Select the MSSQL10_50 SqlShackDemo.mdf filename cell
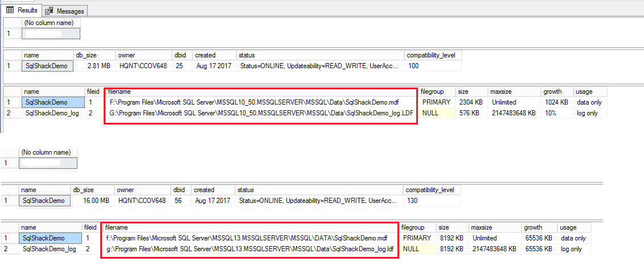This screenshot has height=266, width=644. (261, 102)
